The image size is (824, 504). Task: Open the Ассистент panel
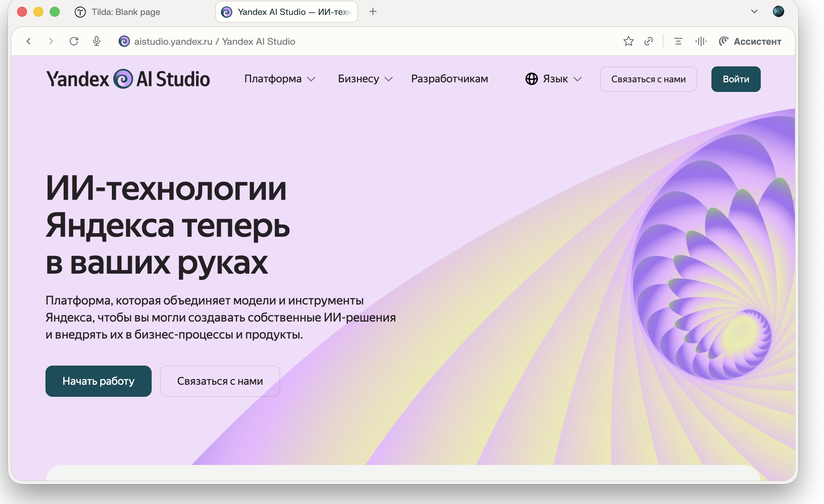pyautogui.click(x=750, y=42)
